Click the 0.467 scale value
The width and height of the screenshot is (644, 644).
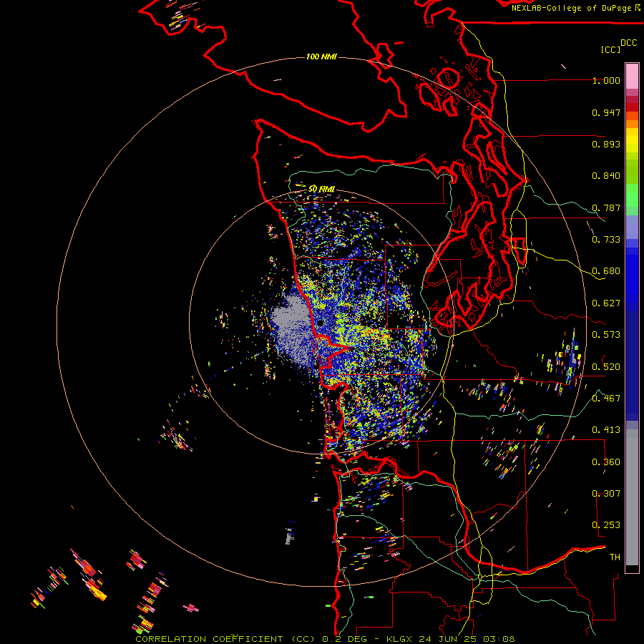(606, 399)
